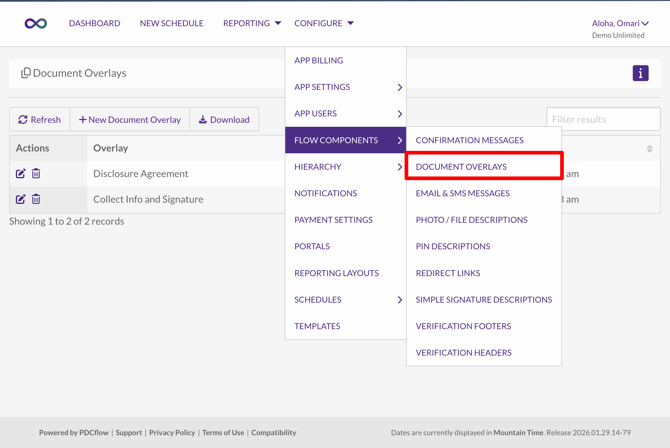Screen dimensions: 670x448
Task: Delete the Collect Info and Signature overlay
Action: [36, 199]
